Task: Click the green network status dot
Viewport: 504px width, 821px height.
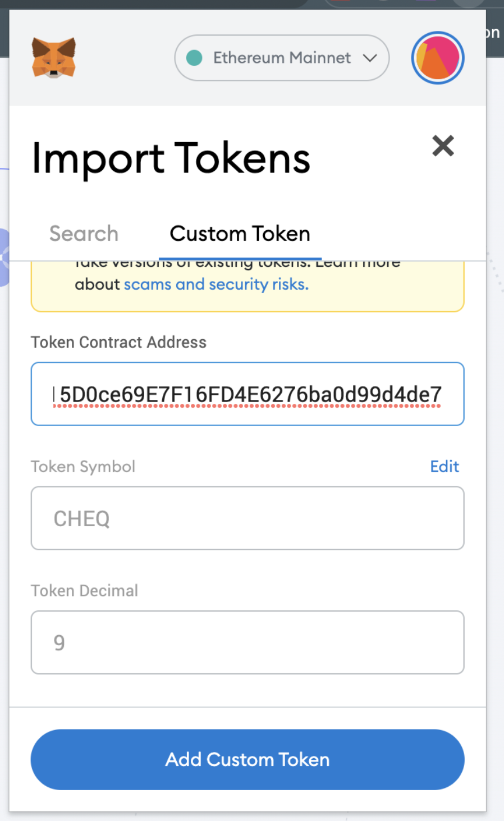Action: (x=194, y=58)
